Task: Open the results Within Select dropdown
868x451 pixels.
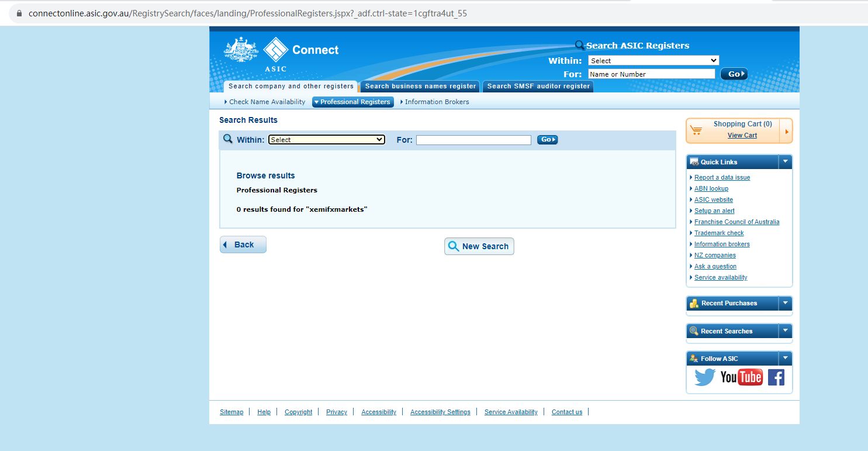Action: pyautogui.click(x=327, y=140)
